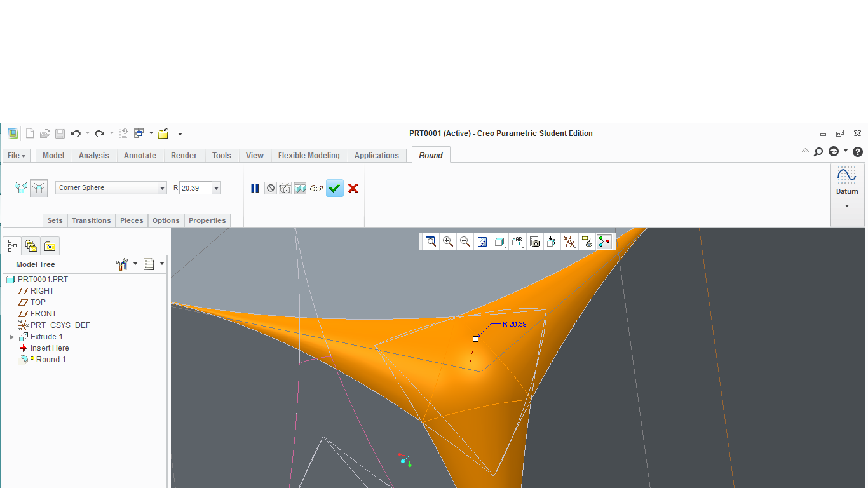This screenshot has width=868, height=488.
Task: Click the Refit view icon
Action: tap(431, 241)
